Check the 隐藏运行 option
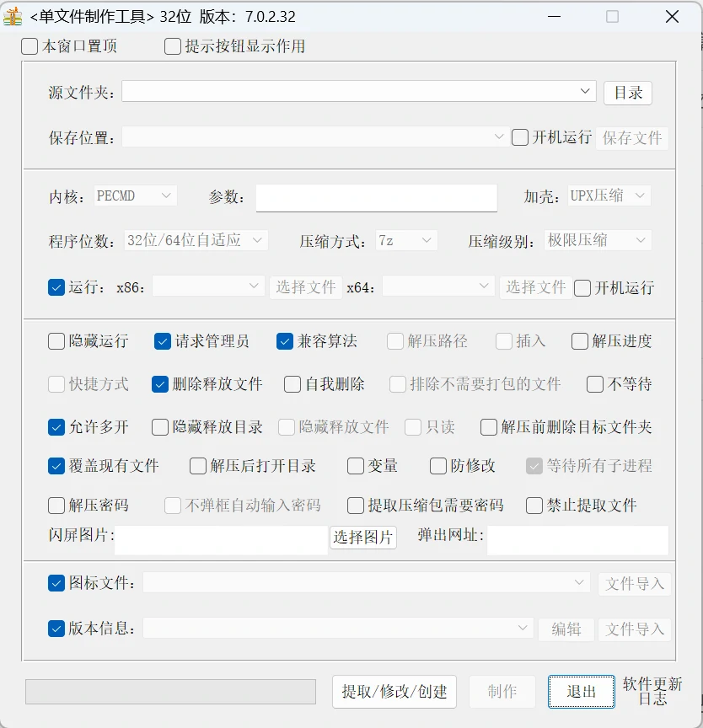703x728 pixels. coord(56,341)
